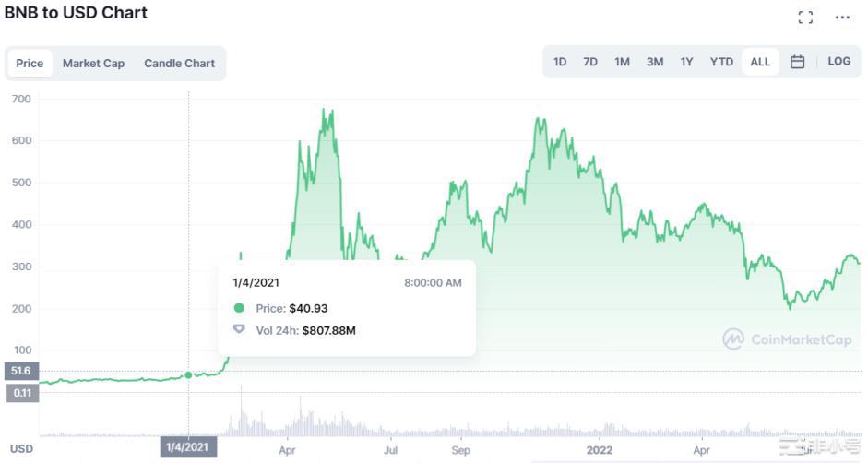
Task: Select the 1Y time range
Action: 686,62
